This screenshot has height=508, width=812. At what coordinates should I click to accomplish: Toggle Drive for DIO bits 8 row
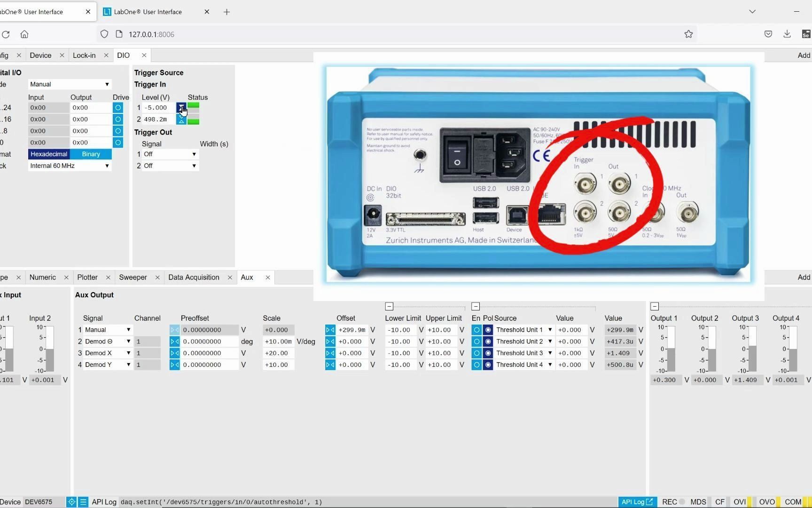pos(118,131)
